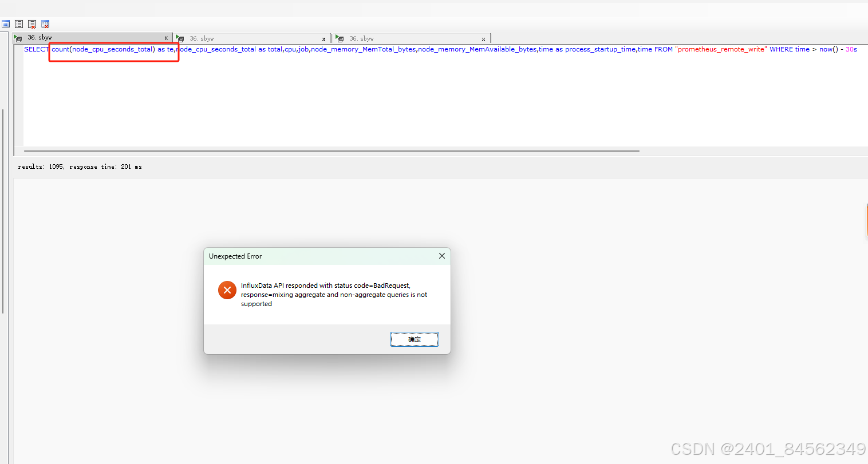
Task: Click the query icon on the third 36.sbyw tab
Action: (340, 38)
